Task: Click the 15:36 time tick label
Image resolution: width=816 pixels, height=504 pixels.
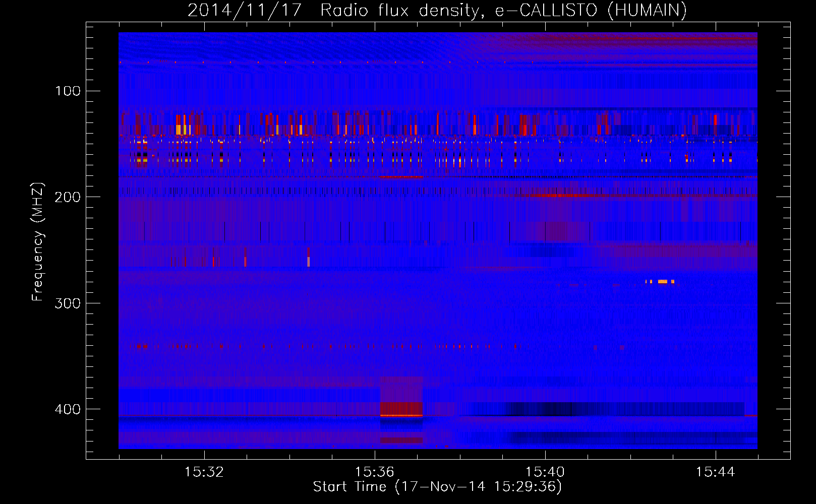Action: [374, 472]
